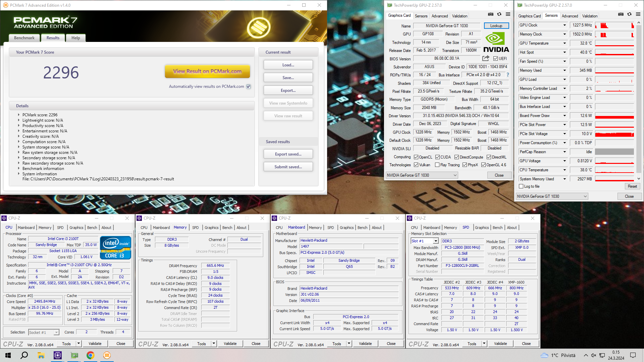Click the NVIDIA logo in GPU-Z
Image resolution: width=644 pixels, height=362 pixels.
[496, 42]
